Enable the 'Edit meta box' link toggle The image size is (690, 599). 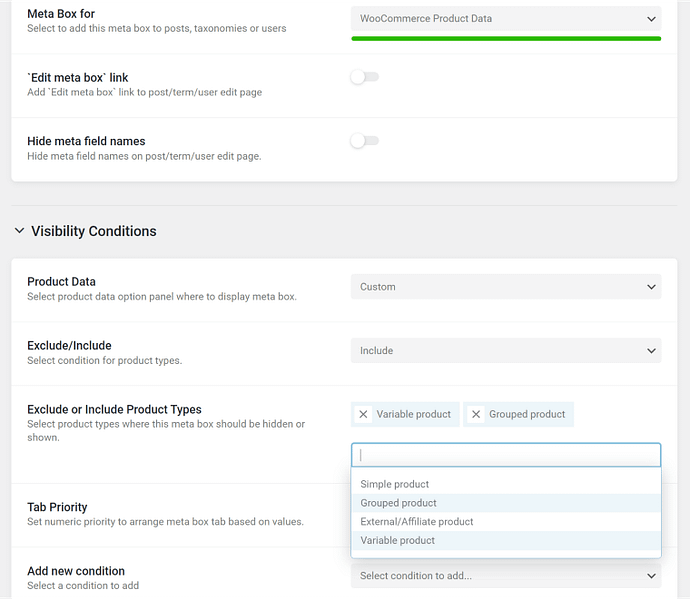tap(364, 77)
